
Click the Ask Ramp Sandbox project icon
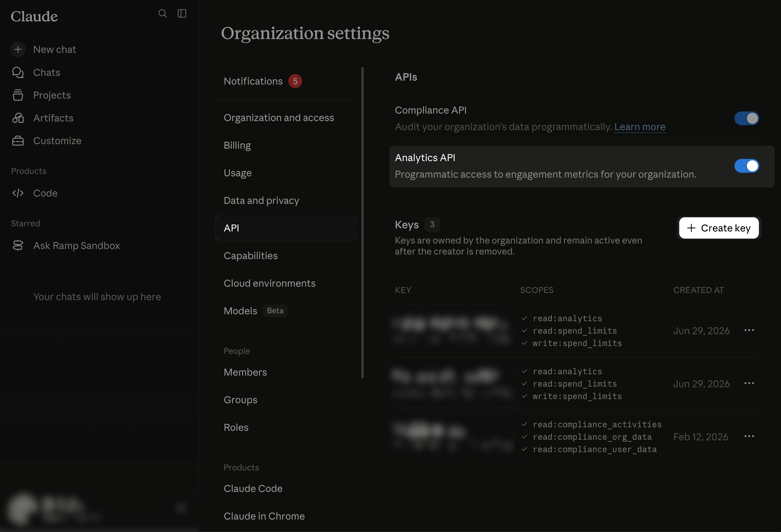(18, 246)
